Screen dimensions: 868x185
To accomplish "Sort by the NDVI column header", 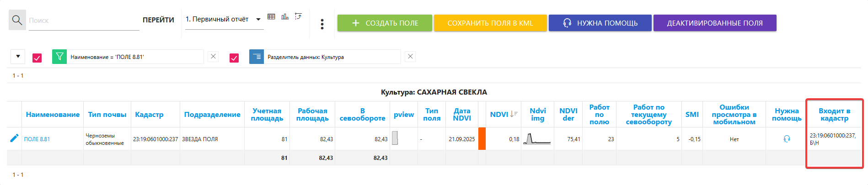I will [x=499, y=114].
